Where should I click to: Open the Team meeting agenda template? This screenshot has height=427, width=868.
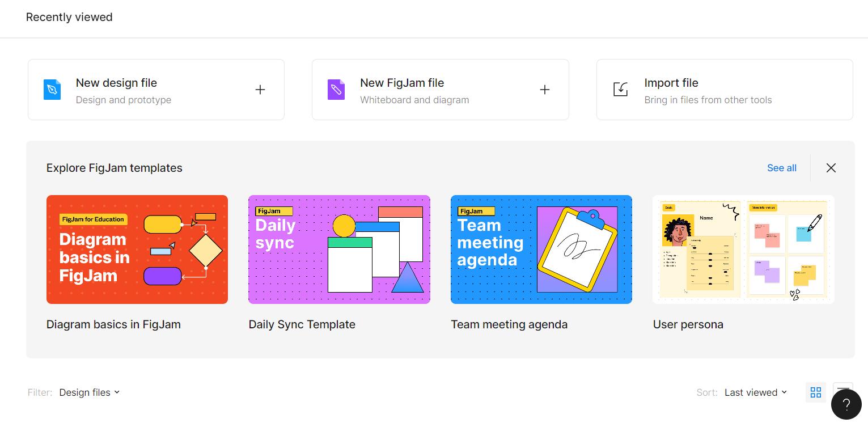(541, 249)
